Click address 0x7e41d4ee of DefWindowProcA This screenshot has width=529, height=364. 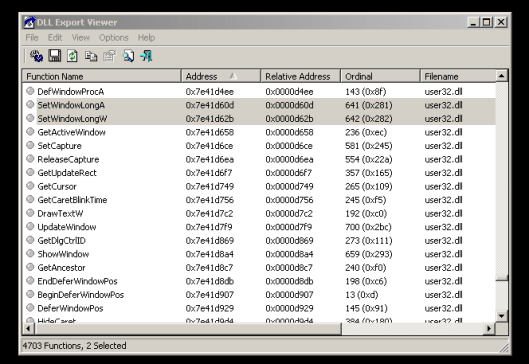(210, 92)
